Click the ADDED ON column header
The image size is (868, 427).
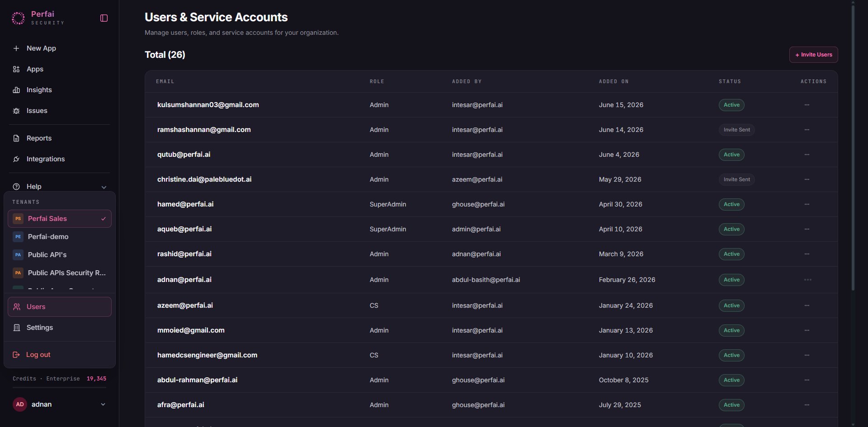tap(613, 81)
